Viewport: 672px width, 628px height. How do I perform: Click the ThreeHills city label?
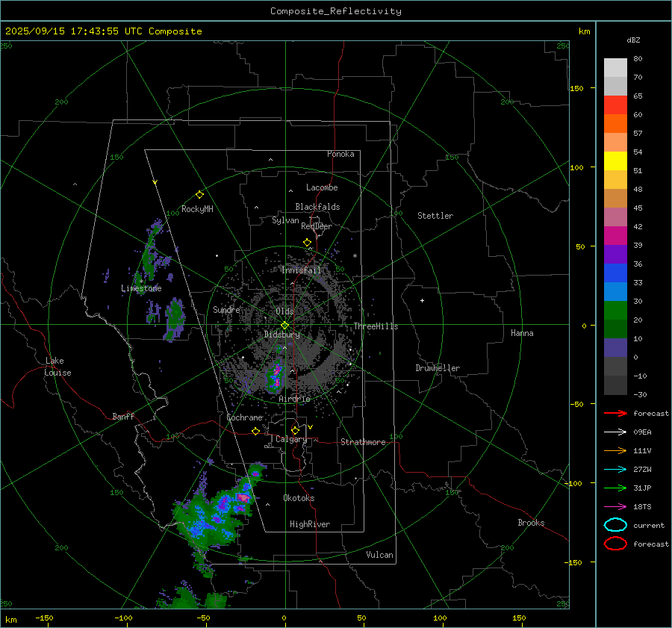[376, 326]
